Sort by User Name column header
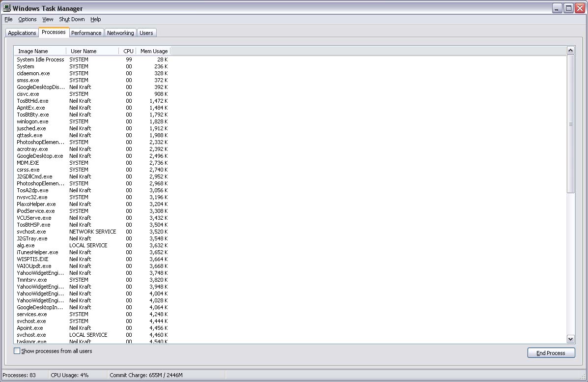 (93, 51)
